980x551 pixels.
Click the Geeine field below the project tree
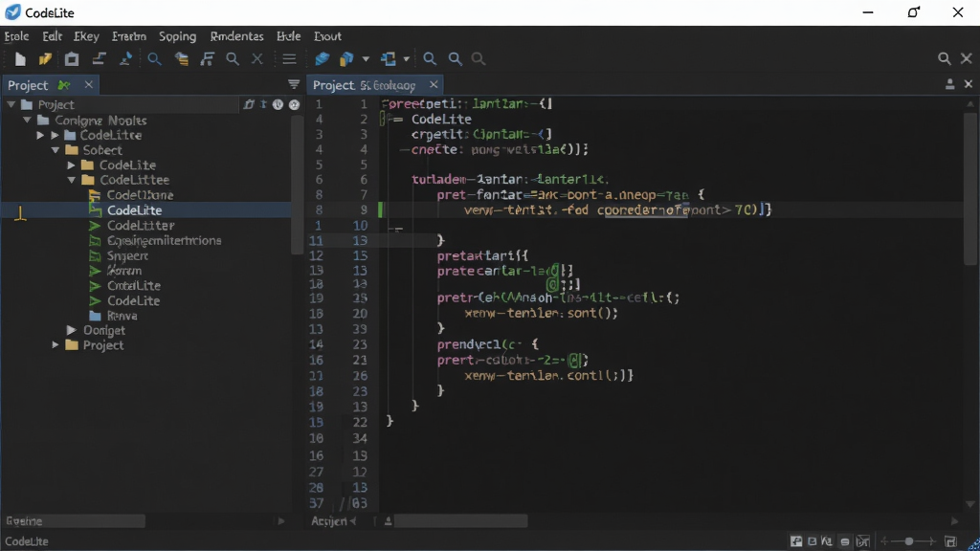[x=74, y=521]
